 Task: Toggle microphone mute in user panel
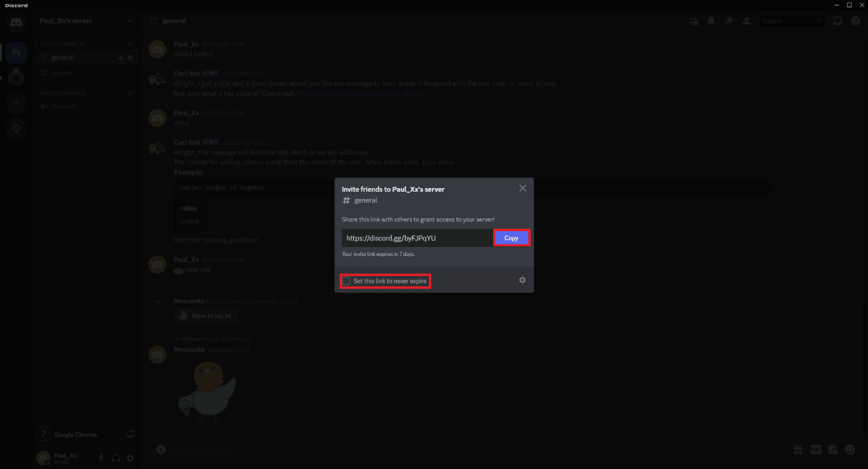point(101,458)
